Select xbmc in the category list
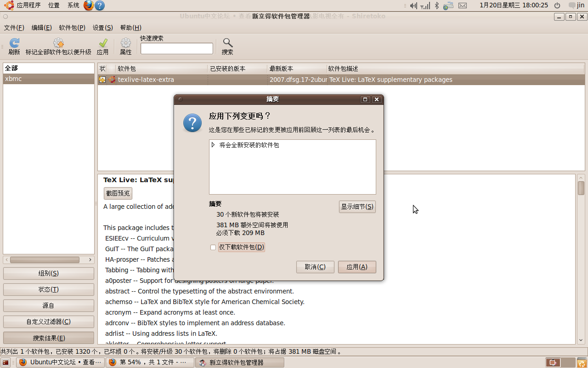 coord(49,79)
